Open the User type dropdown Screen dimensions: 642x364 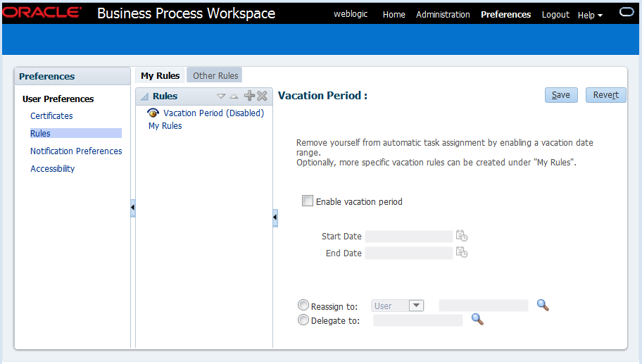416,306
